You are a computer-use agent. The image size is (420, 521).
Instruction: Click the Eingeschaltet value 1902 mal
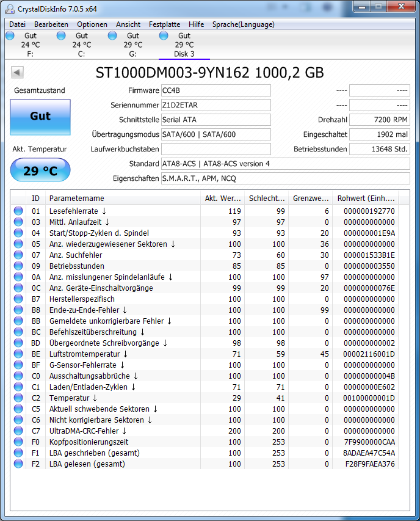[x=380, y=134]
